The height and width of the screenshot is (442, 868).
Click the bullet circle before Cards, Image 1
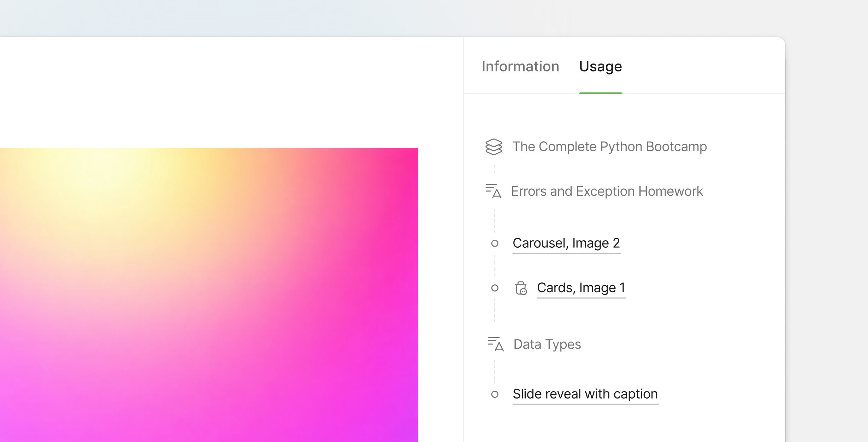tap(495, 288)
